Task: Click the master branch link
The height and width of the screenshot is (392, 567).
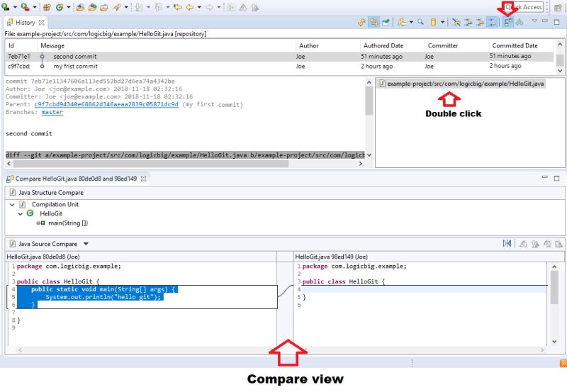Action: pos(52,112)
